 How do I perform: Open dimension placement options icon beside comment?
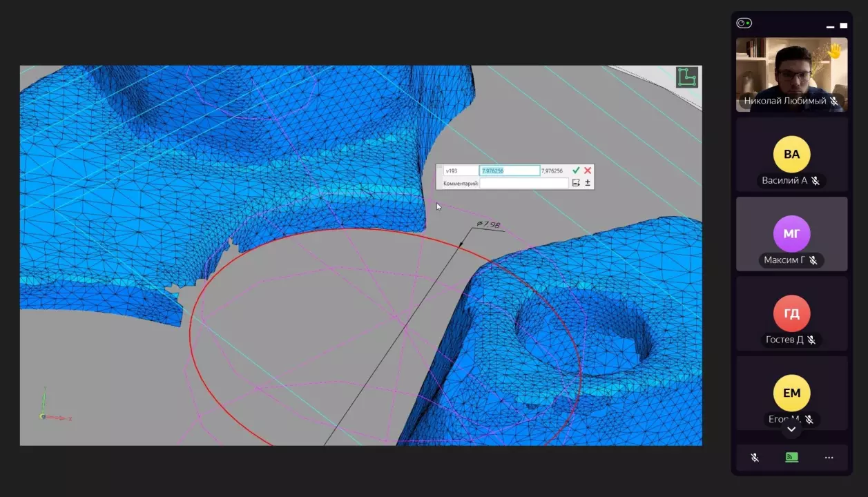point(576,183)
